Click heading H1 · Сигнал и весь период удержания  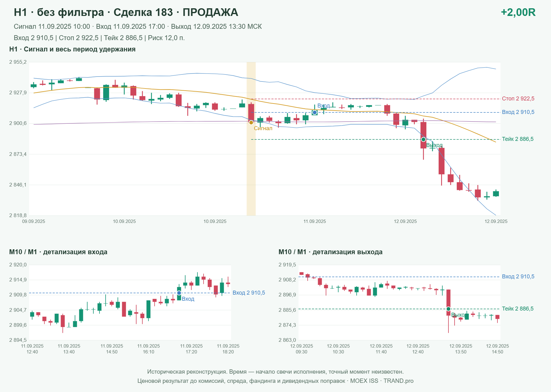(72, 49)
